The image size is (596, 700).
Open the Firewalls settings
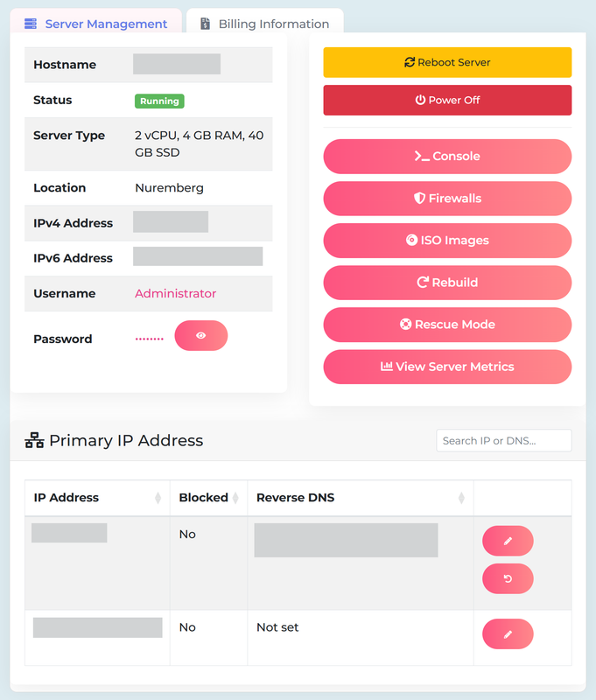tap(447, 199)
